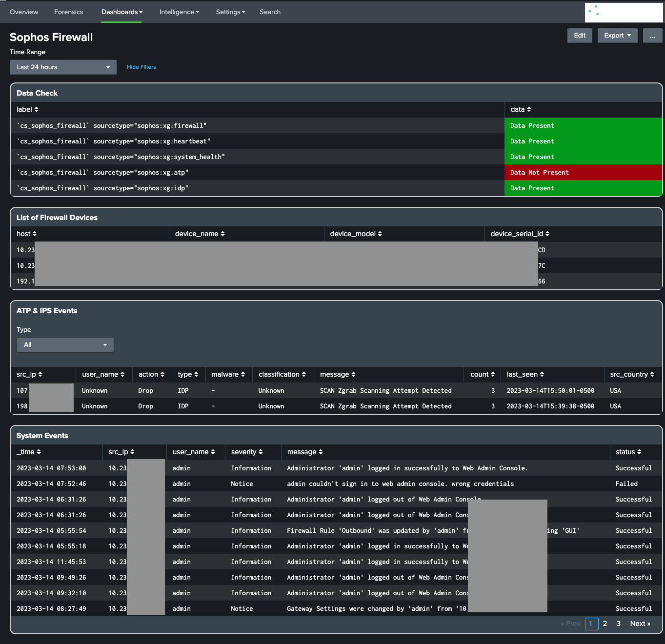
Task: Click last_seen value 2023-03-14T15:50:01-0500
Action: pyautogui.click(x=550, y=390)
